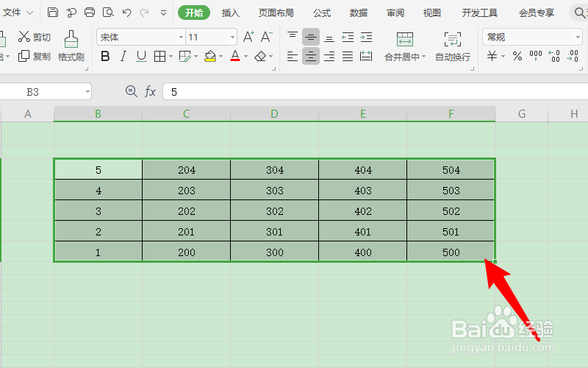Select column B header
588x368 pixels.
(x=98, y=114)
